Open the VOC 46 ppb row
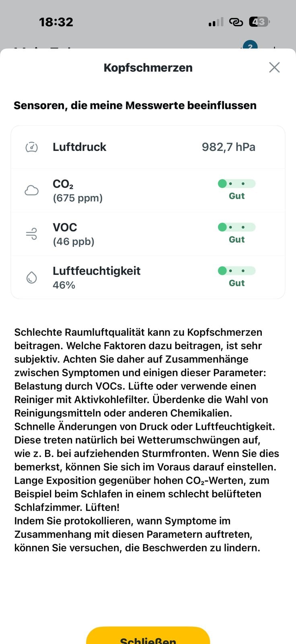The image size is (296, 644). 148,234
